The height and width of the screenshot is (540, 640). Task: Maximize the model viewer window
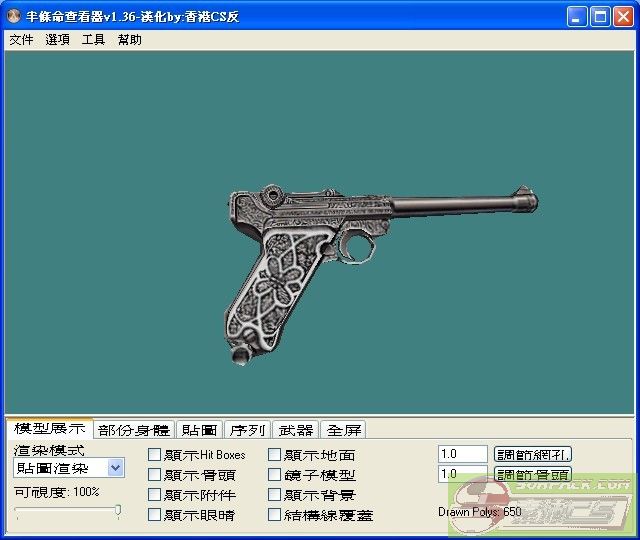[x=600, y=17]
